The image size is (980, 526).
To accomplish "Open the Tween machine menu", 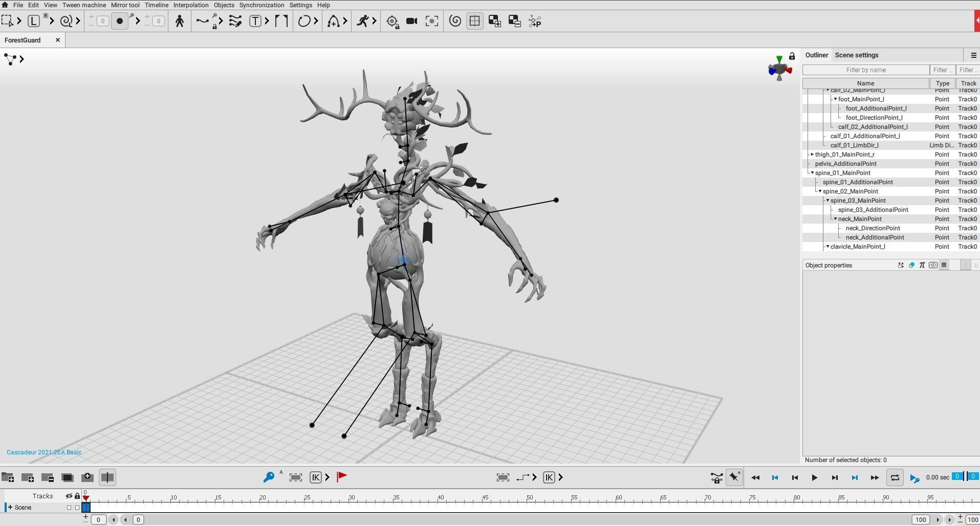I will (84, 5).
